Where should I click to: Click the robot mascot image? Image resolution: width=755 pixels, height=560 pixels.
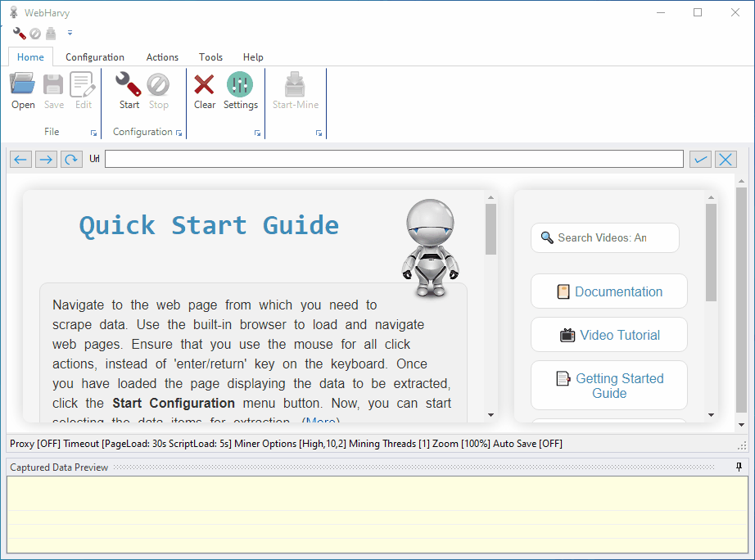coord(430,247)
